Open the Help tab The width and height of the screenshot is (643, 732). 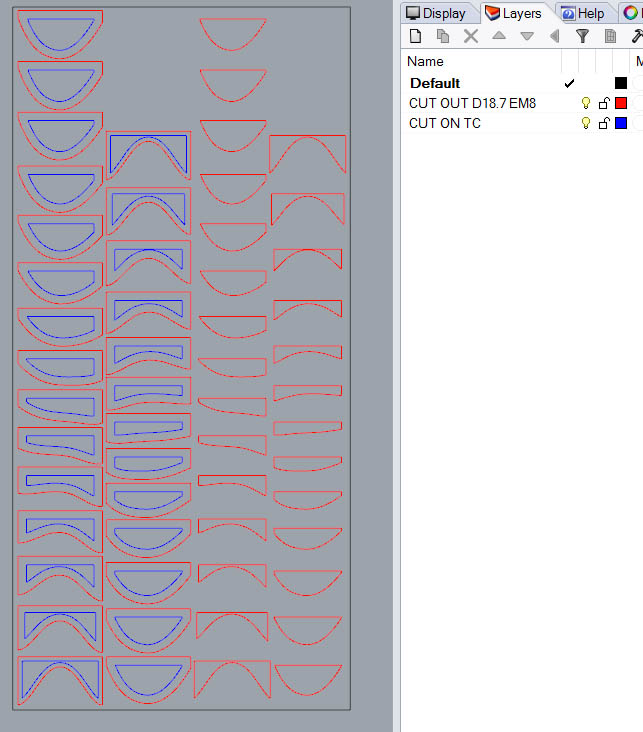coord(583,14)
